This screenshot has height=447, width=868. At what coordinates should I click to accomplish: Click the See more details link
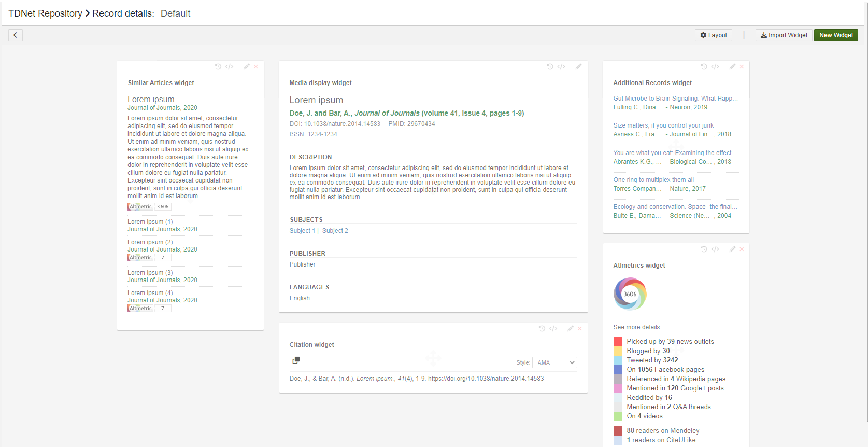pos(636,327)
